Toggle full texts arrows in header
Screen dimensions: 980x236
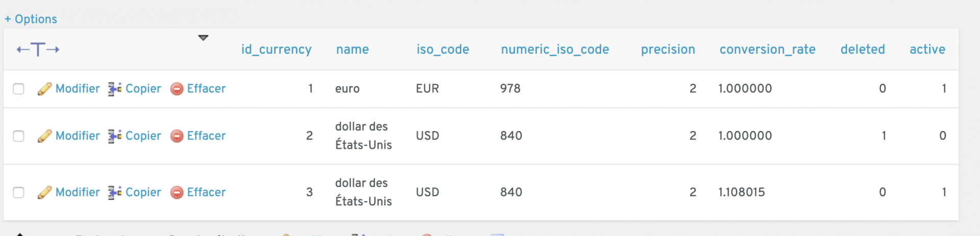point(38,49)
